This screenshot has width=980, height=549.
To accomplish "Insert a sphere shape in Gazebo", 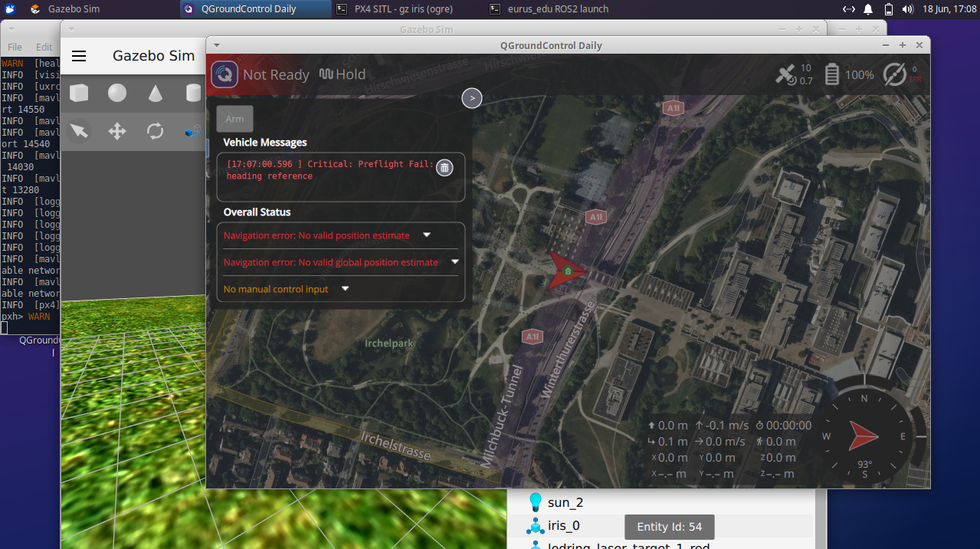I will click(x=117, y=94).
